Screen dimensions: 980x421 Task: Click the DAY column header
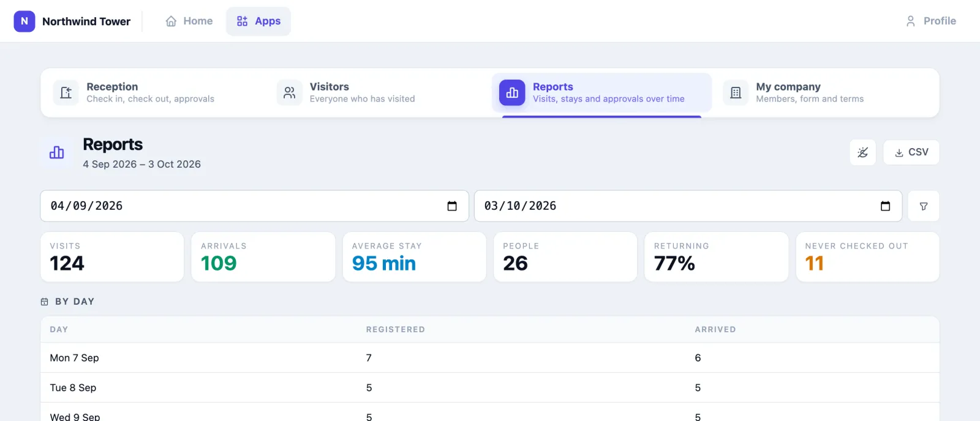coord(59,329)
